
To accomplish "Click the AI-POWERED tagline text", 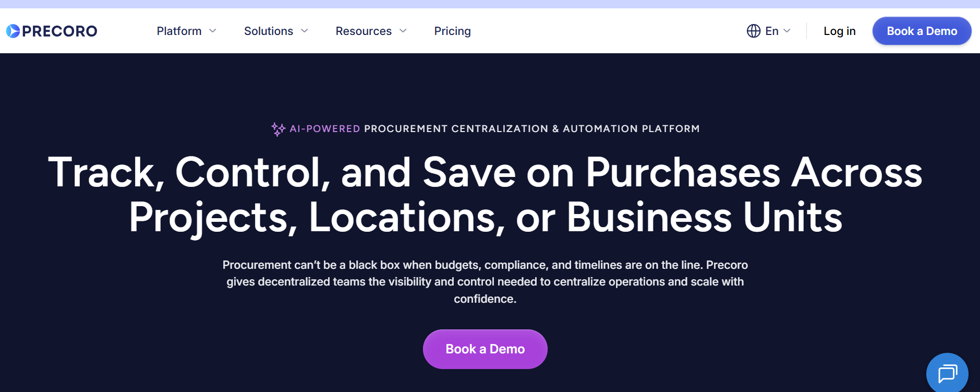I will [x=324, y=129].
